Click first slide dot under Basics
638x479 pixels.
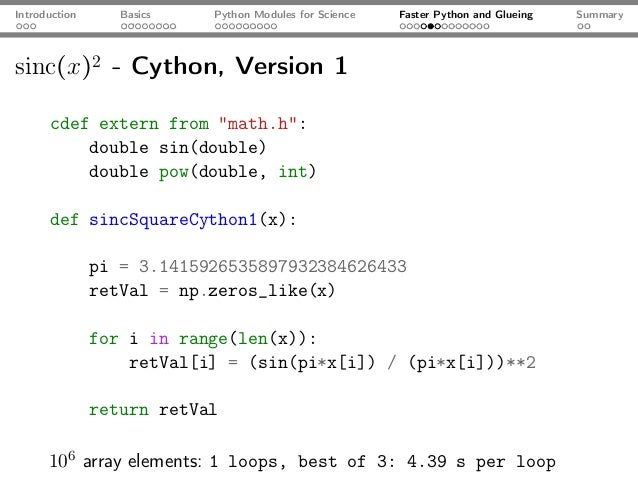coord(124,26)
